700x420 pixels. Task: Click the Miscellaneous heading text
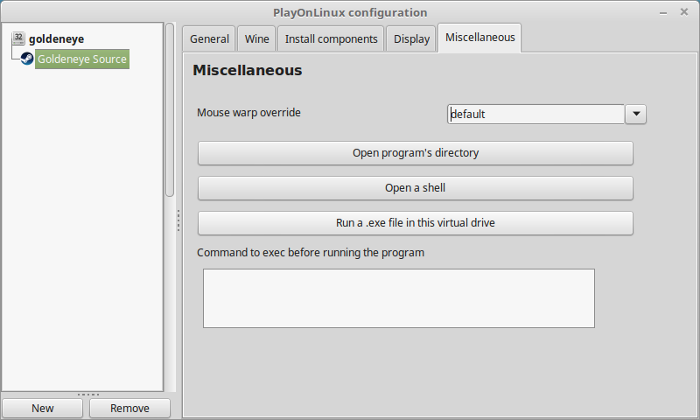[247, 71]
